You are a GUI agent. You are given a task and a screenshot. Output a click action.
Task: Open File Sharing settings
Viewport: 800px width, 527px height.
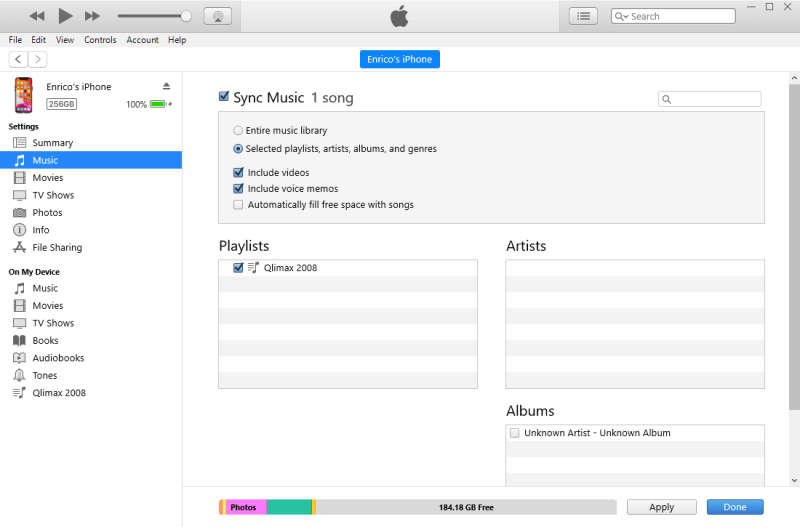[91, 247]
